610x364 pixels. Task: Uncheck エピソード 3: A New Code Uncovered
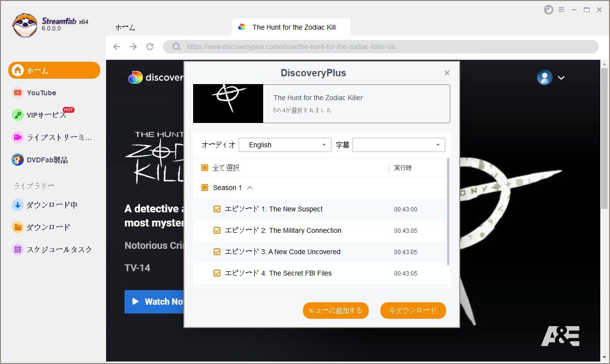tap(217, 252)
